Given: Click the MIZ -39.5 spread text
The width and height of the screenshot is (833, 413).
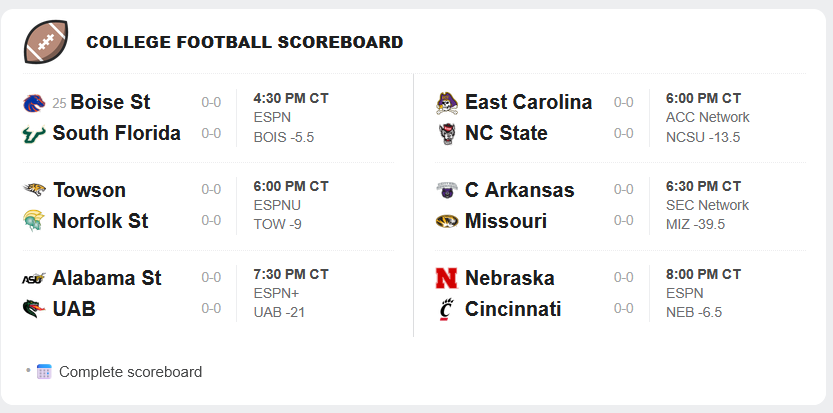Looking at the screenshot, I should [x=695, y=224].
